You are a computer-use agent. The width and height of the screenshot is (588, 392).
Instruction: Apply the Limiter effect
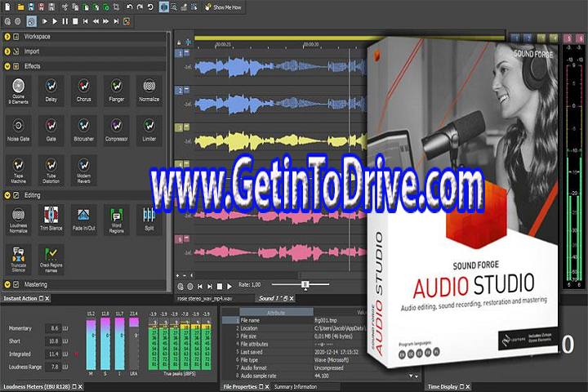pos(149,130)
